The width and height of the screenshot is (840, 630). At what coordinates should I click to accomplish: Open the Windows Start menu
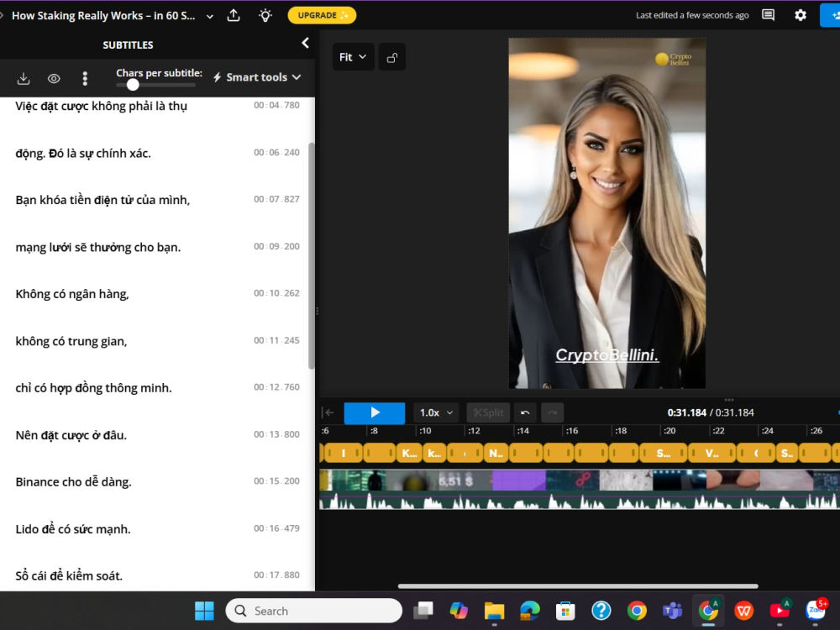[x=204, y=611]
